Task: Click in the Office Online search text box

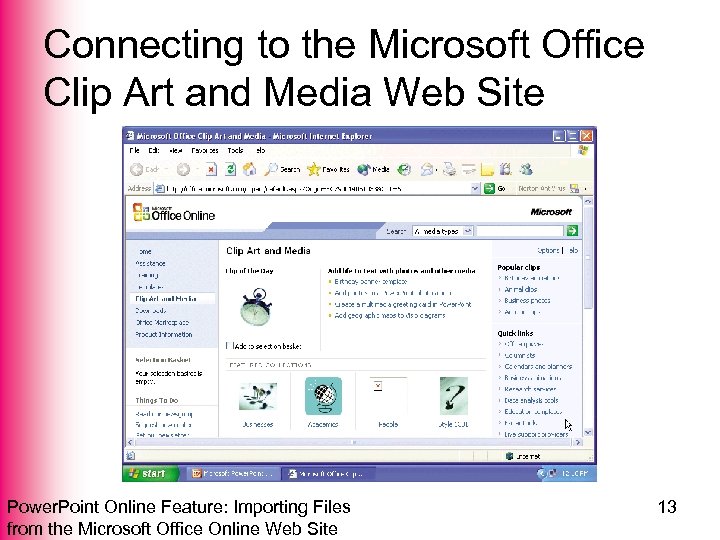Action: point(520,231)
